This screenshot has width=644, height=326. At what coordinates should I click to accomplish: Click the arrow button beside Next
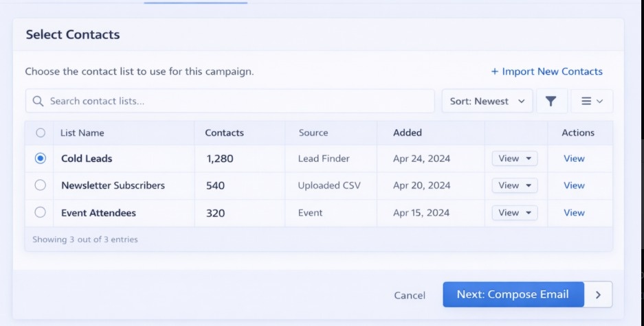coord(598,294)
